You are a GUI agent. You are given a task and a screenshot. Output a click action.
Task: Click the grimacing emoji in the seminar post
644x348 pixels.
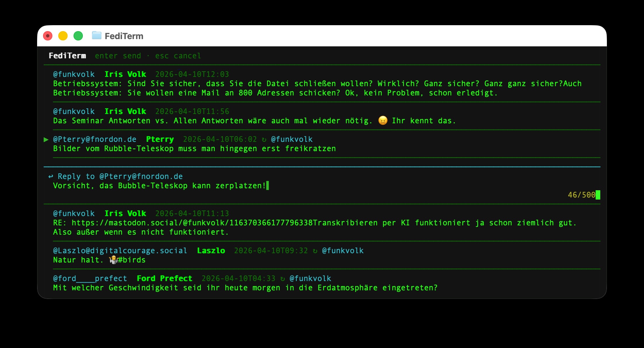pyautogui.click(x=383, y=121)
